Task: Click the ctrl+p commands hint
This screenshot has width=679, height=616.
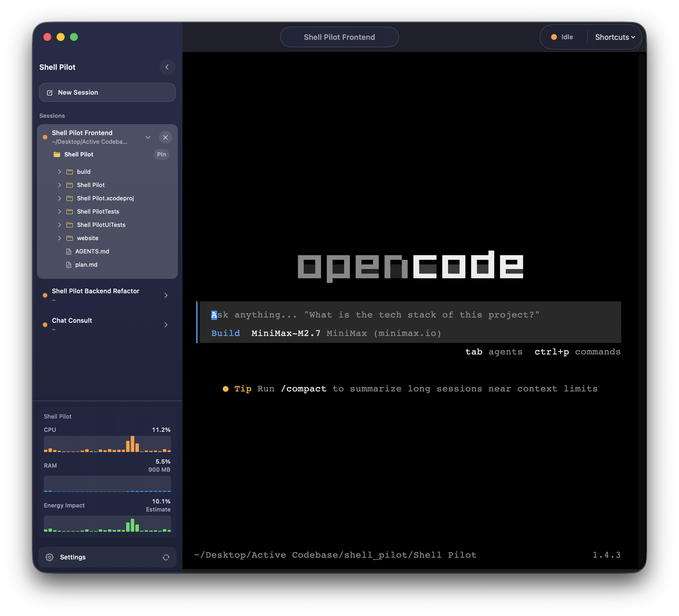Action: [x=577, y=352]
